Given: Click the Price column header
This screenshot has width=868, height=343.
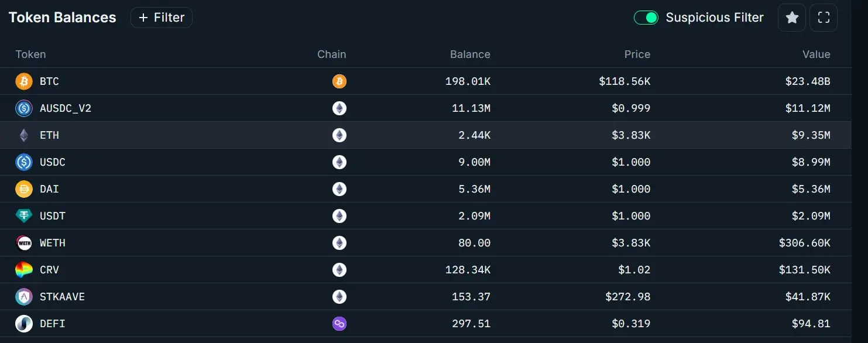Looking at the screenshot, I should click(637, 54).
